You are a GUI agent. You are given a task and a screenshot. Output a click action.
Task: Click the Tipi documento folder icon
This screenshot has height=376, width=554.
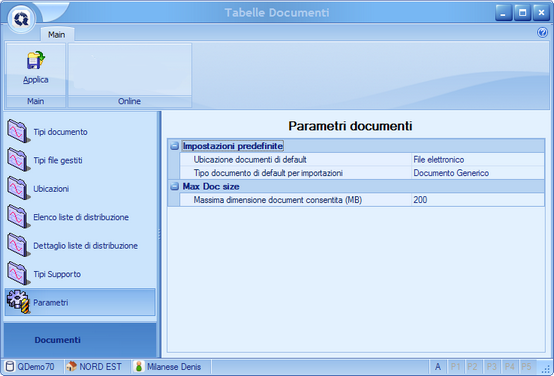click(x=18, y=131)
